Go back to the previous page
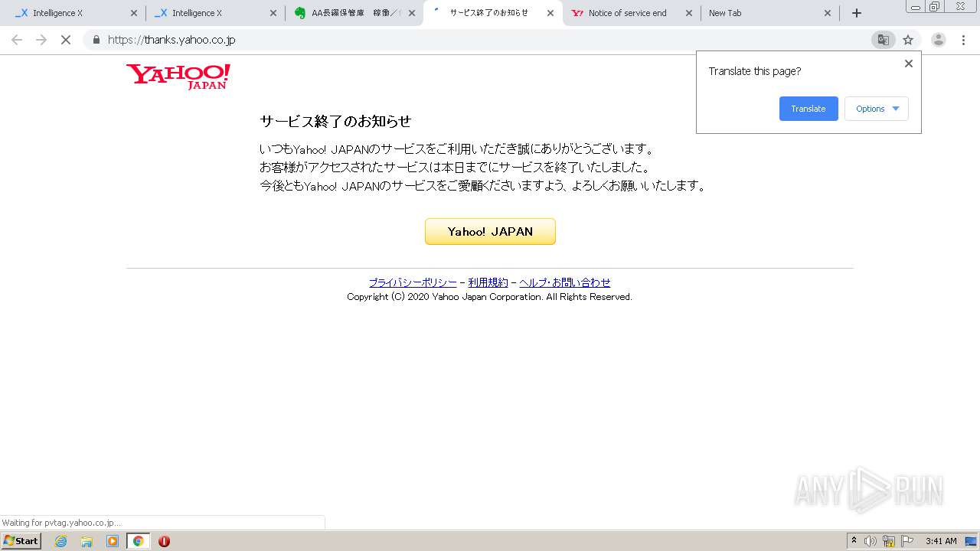This screenshot has width=980, height=551. [17, 40]
